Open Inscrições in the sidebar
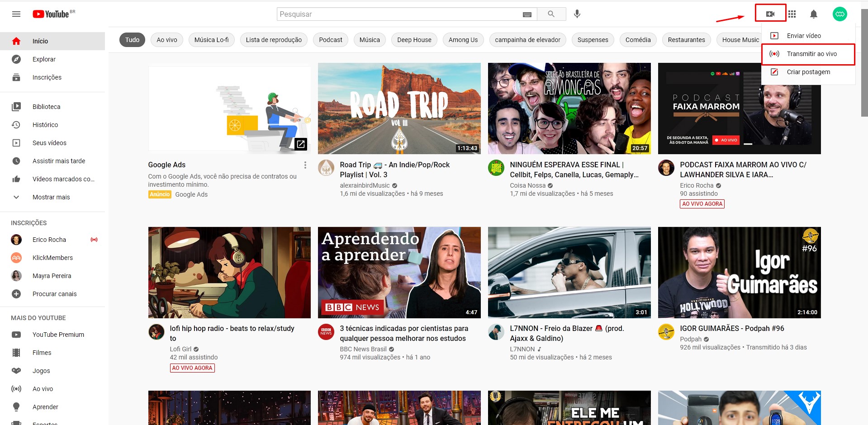868x425 pixels. coord(52,77)
